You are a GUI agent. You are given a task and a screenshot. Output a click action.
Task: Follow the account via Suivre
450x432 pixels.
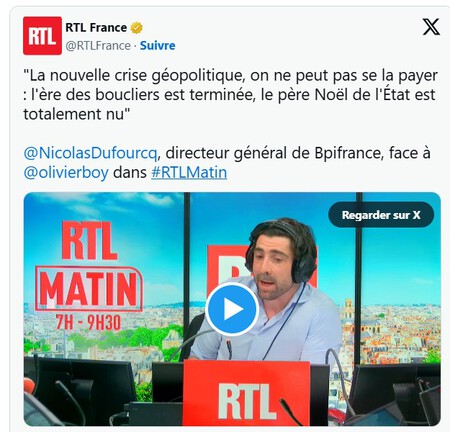point(157,46)
